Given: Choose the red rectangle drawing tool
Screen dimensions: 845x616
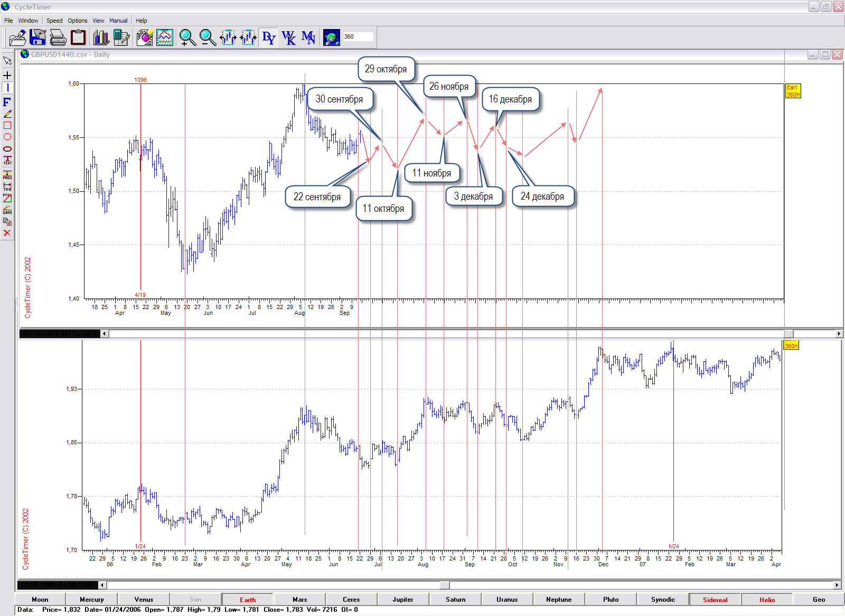Looking at the screenshot, I should [x=7, y=125].
